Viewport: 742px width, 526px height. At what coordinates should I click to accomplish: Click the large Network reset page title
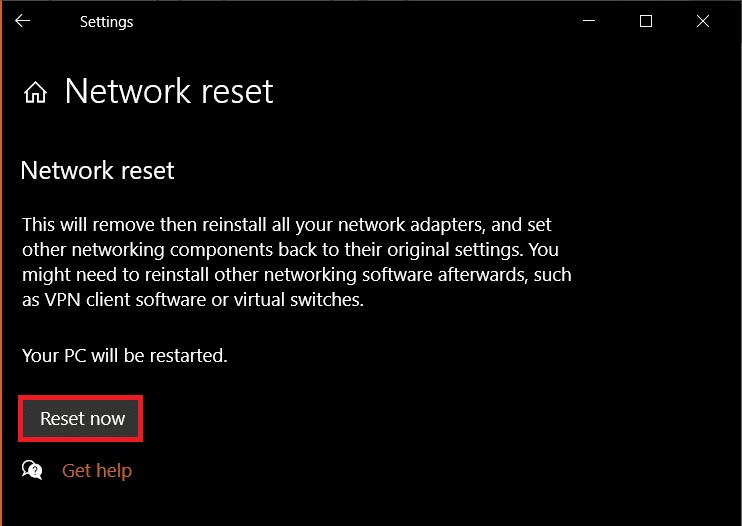(x=169, y=92)
